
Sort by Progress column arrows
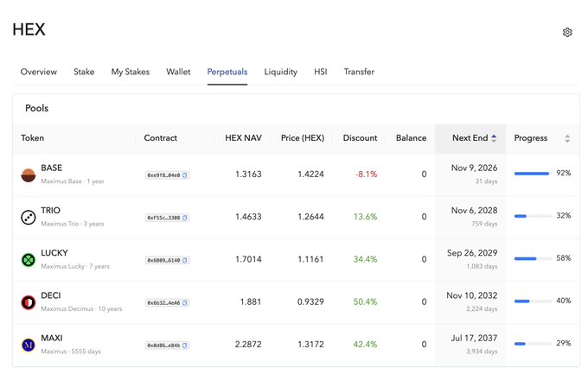tap(567, 138)
